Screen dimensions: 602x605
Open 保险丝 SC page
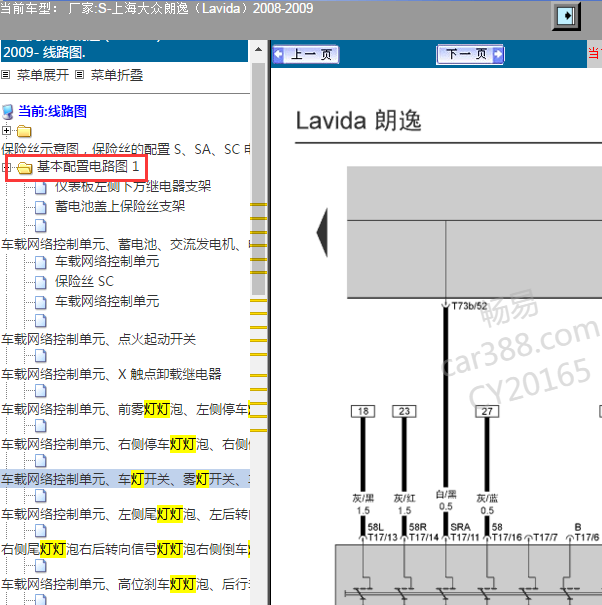pos(85,281)
